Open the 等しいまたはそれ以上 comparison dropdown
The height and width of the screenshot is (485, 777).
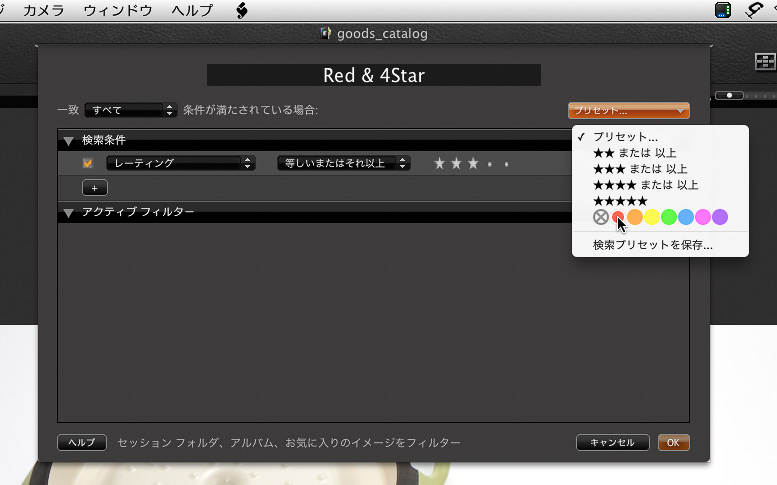tap(343, 163)
